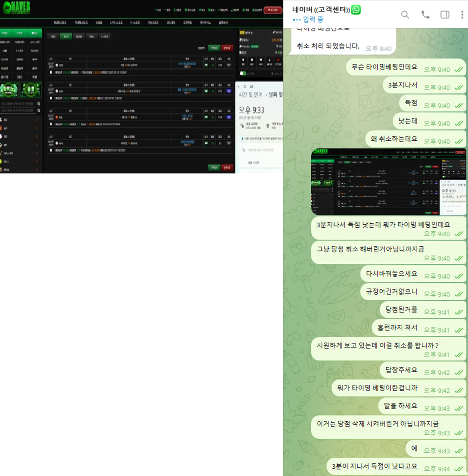Toggle the green switch in the bet slip panel
The width and height of the screenshot is (468, 476).
pyautogui.click(x=243, y=74)
